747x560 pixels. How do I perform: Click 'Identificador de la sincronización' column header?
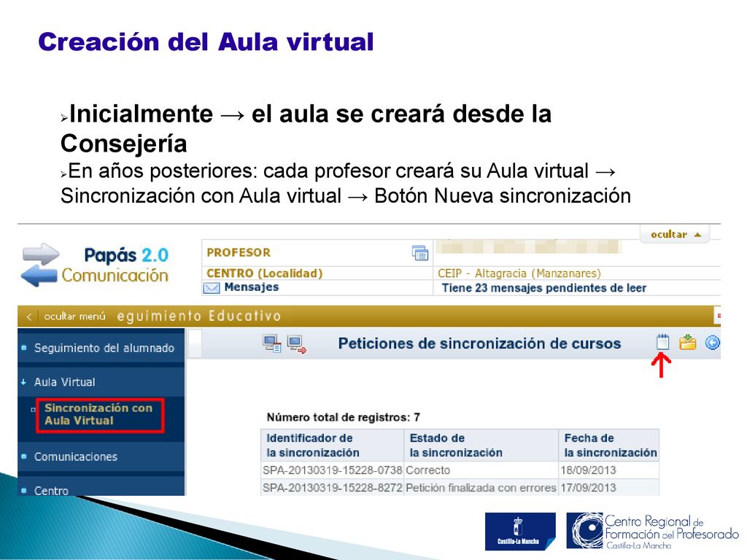coord(332,446)
